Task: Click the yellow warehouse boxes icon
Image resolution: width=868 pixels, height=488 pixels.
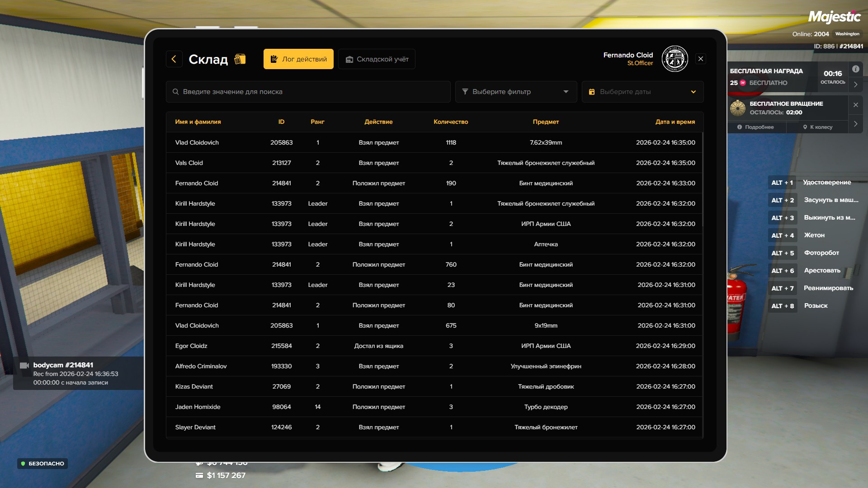Action: [240, 59]
